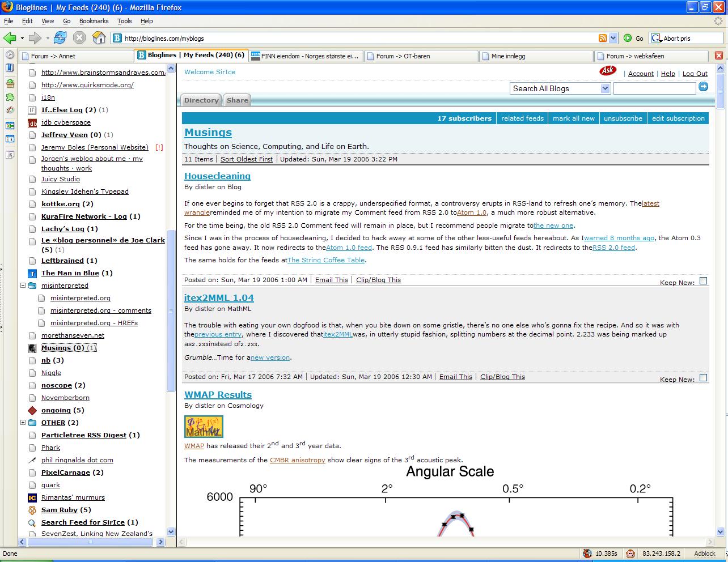Click the magnifier icon beside Search Feed

[32, 522]
